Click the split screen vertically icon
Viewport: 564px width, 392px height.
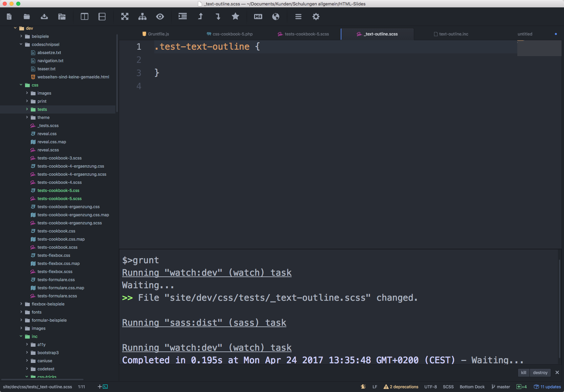[x=84, y=17]
